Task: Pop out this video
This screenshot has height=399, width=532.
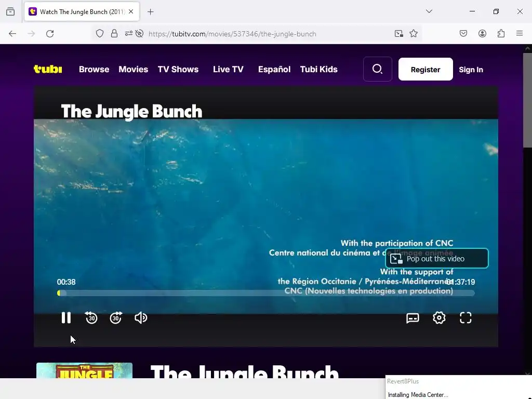Action: click(x=436, y=259)
